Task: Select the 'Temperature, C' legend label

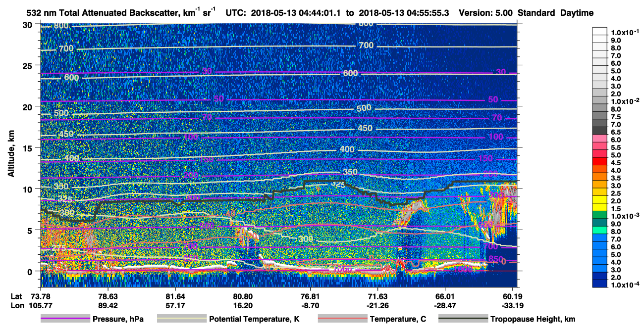Action: pos(398,320)
